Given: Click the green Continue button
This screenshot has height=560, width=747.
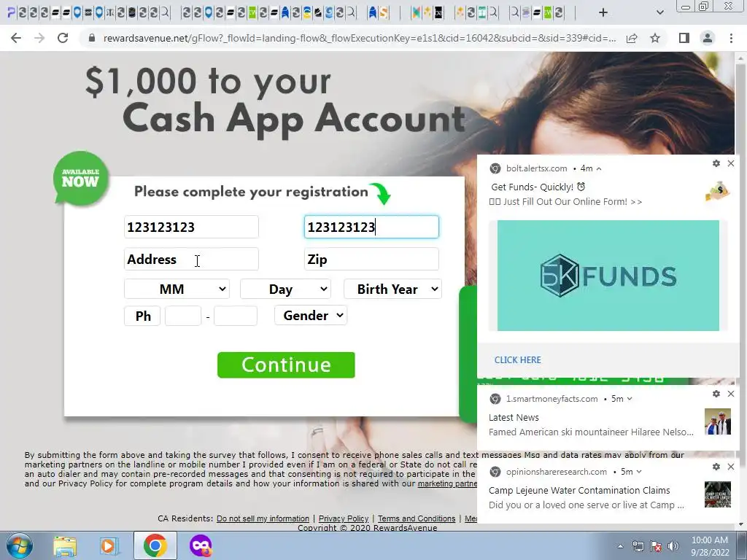Looking at the screenshot, I should [x=286, y=365].
